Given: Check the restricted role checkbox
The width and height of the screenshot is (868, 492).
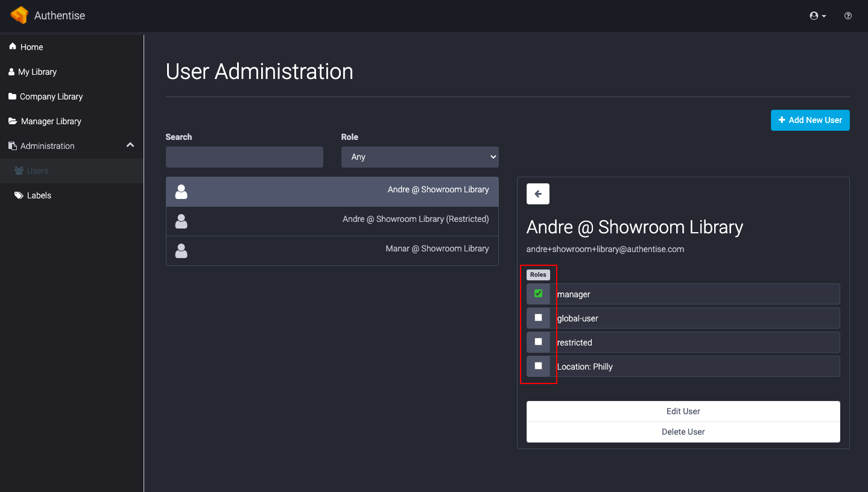Looking at the screenshot, I should pos(538,342).
